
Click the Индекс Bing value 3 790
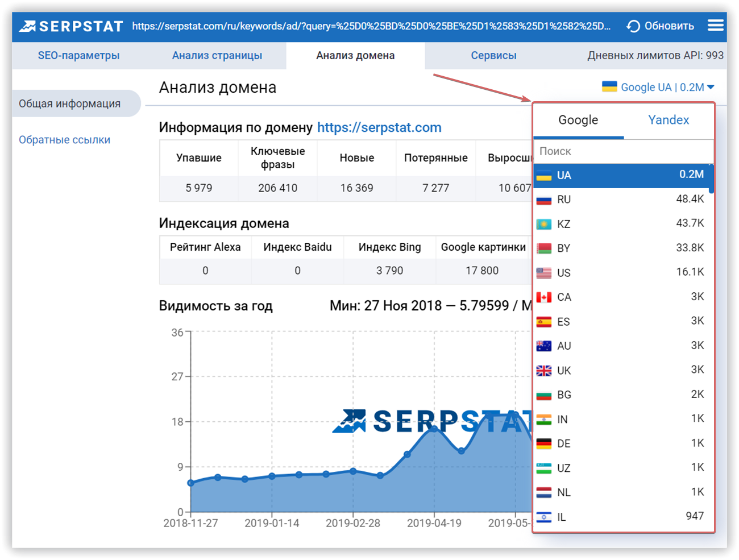pos(389,271)
